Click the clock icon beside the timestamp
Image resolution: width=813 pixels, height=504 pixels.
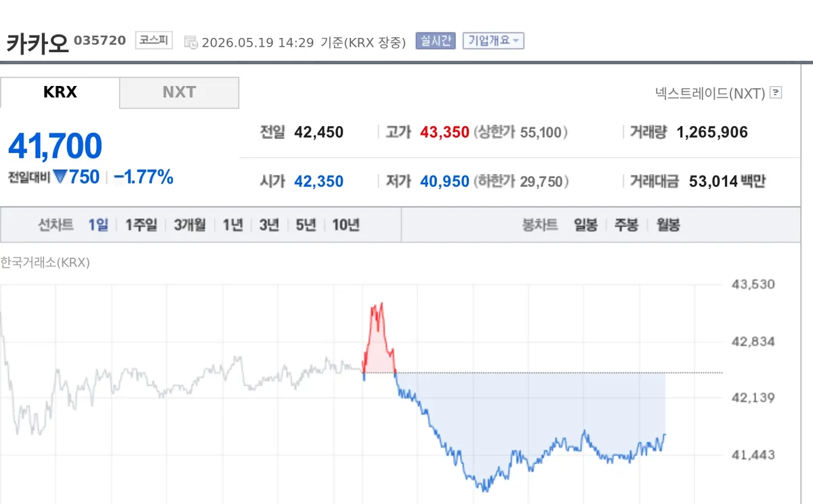pyautogui.click(x=191, y=42)
